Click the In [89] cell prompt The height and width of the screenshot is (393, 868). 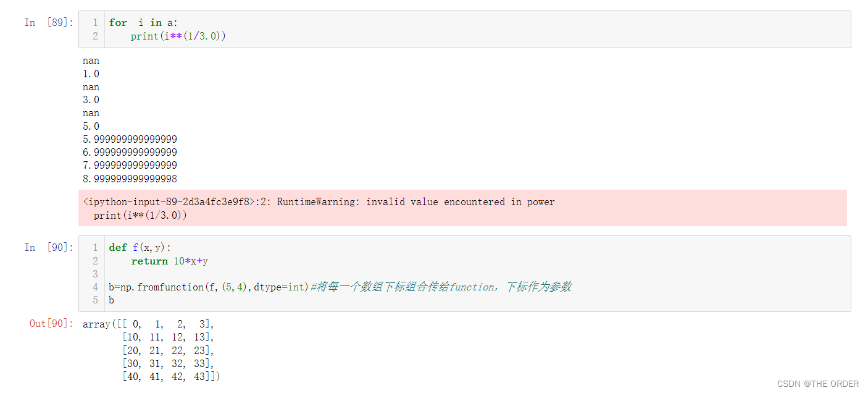pyautogui.click(x=49, y=23)
